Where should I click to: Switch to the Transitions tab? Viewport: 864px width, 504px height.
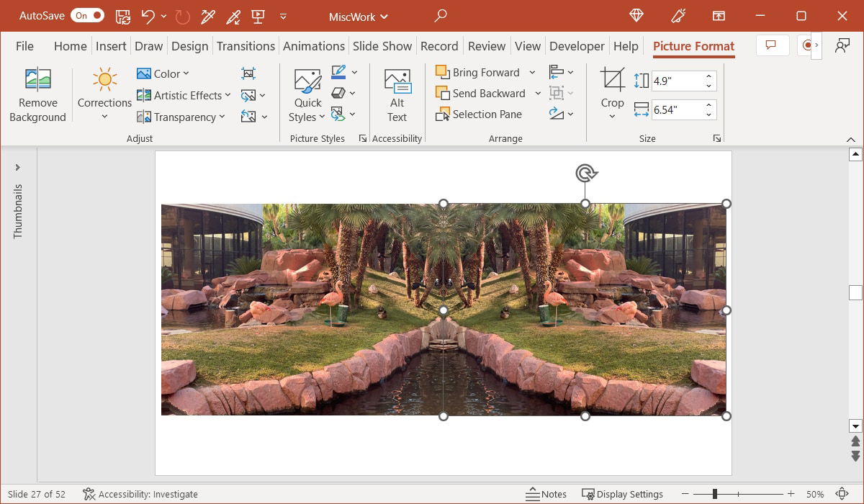click(246, 45)
